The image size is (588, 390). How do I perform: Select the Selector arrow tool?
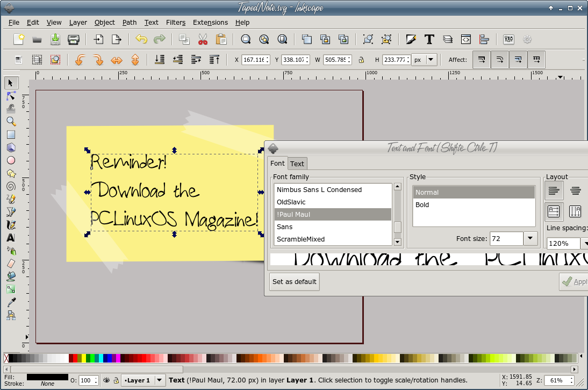coord(11,83)
